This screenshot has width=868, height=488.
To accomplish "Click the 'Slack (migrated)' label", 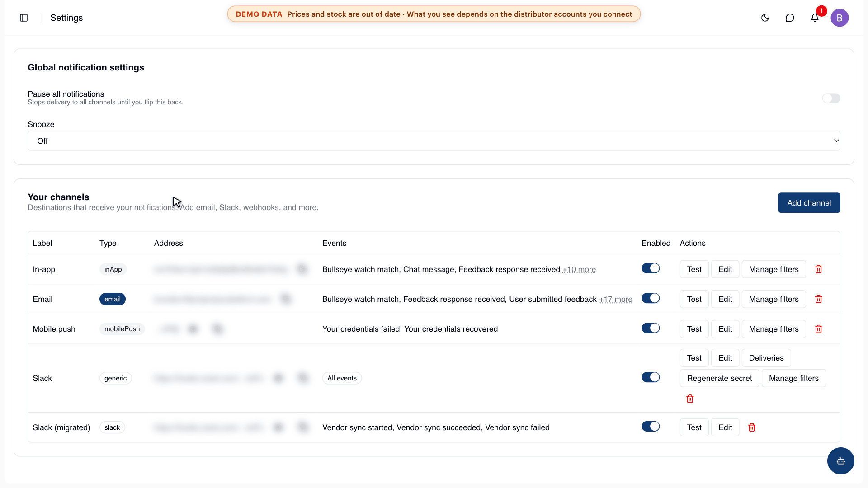I will (x=61, y=427).
